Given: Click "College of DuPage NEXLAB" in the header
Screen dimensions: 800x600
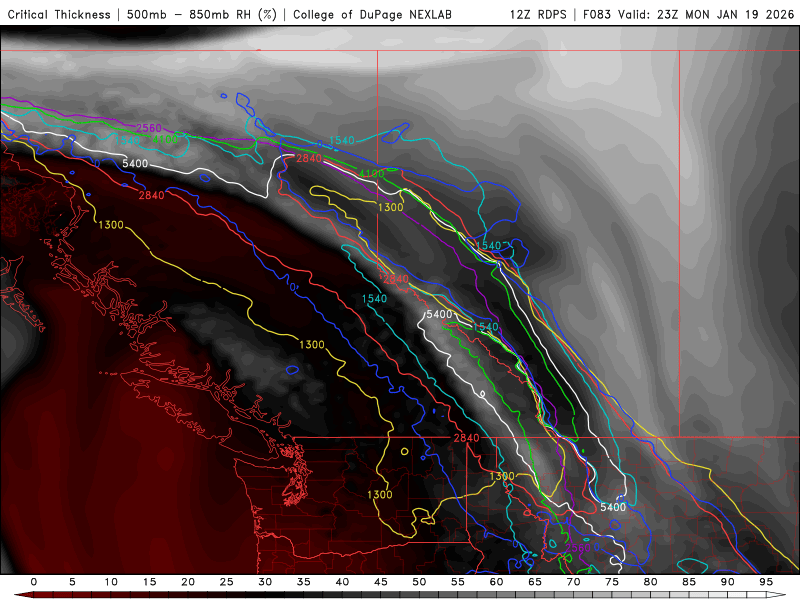Looking at the screenshot, I should click(372, 14).
